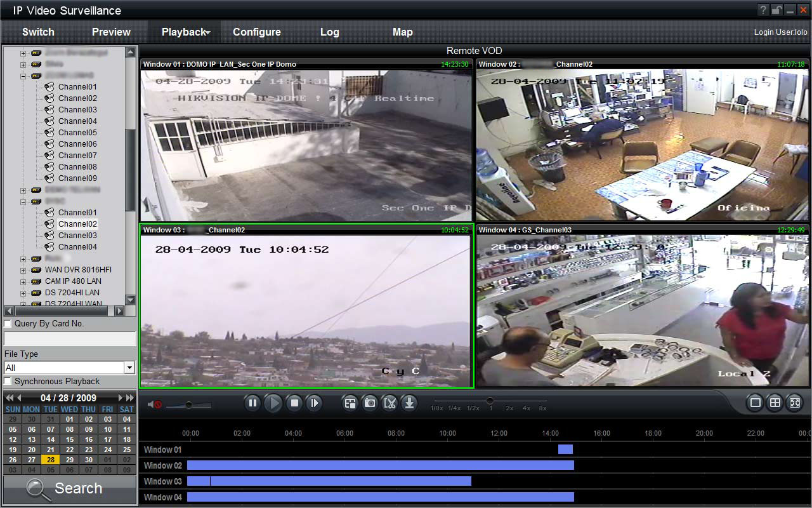Click the playback speed slider knob
The image size is (812, 508).
pos(490,401)
